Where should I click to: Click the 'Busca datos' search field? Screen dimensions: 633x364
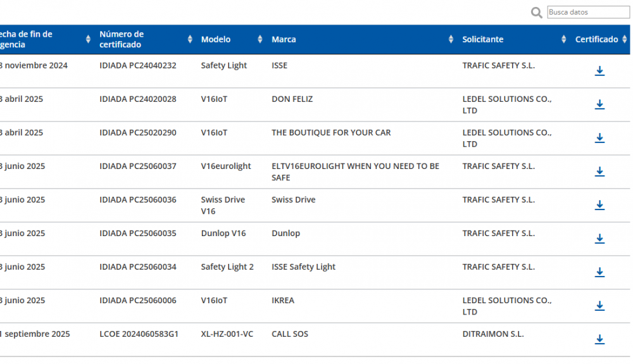pyautogui.click(x=587, y=12)
